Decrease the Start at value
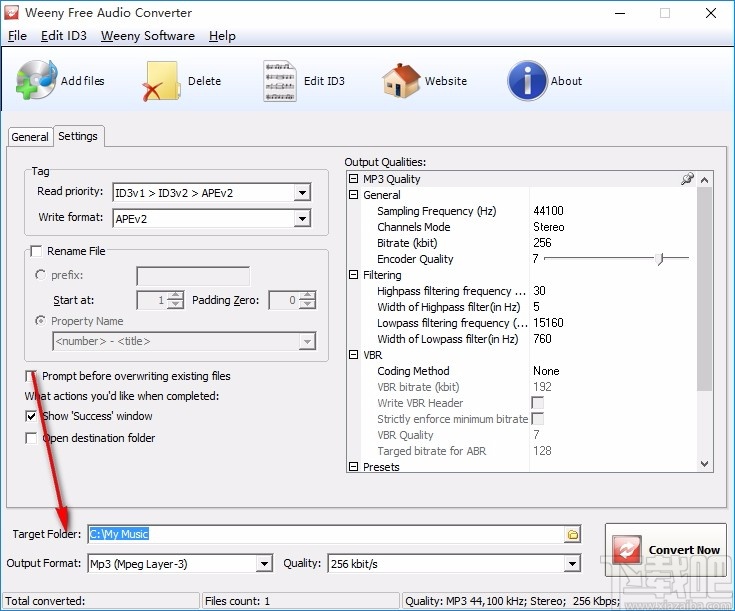 tap(175, 304)
